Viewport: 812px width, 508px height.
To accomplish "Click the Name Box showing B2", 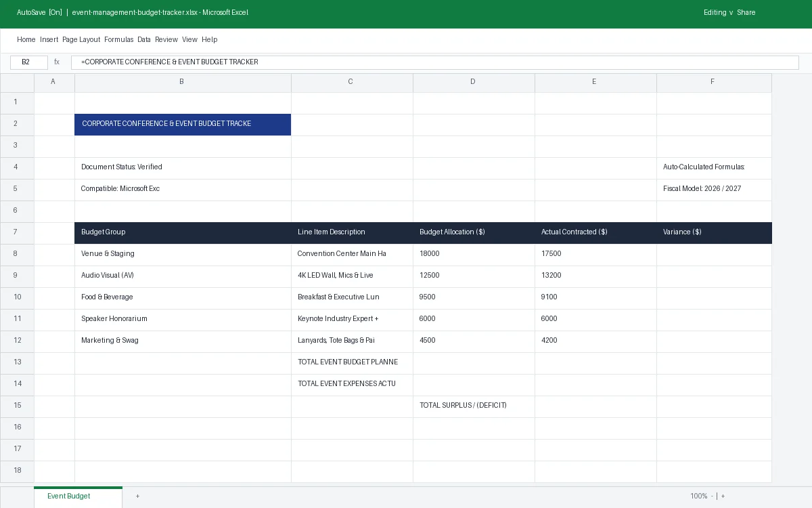I will coord(29,62).
